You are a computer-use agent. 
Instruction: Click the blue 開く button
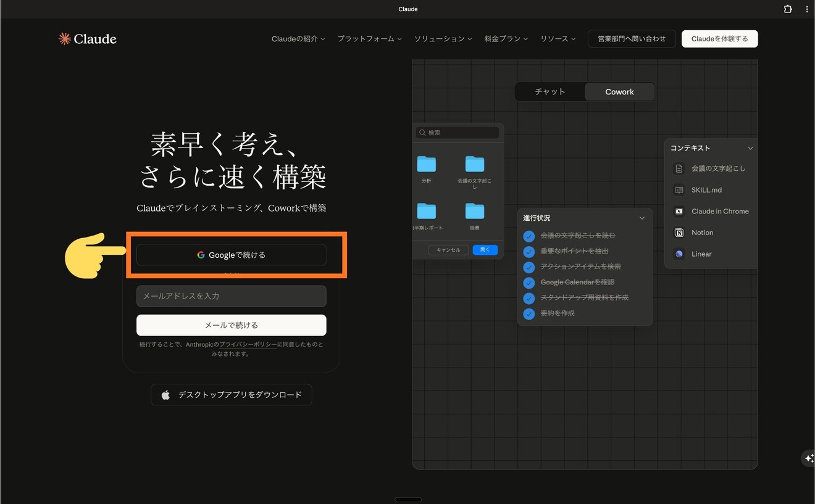pyautogui.click(x=485, y=250)
